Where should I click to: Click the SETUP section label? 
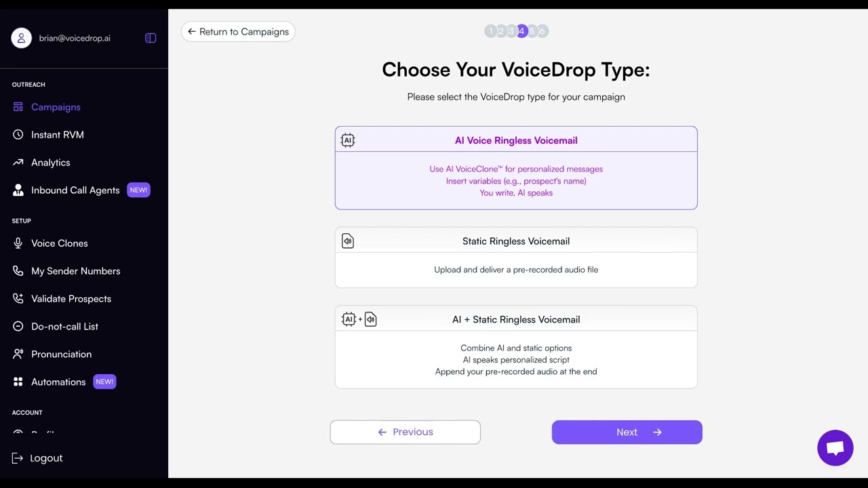22,221
